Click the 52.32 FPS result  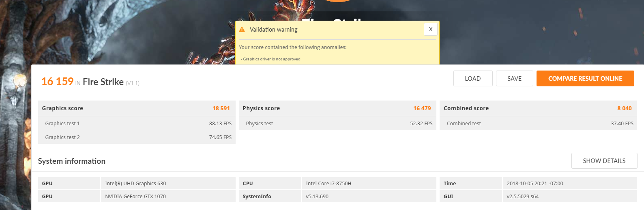[421, 124]
